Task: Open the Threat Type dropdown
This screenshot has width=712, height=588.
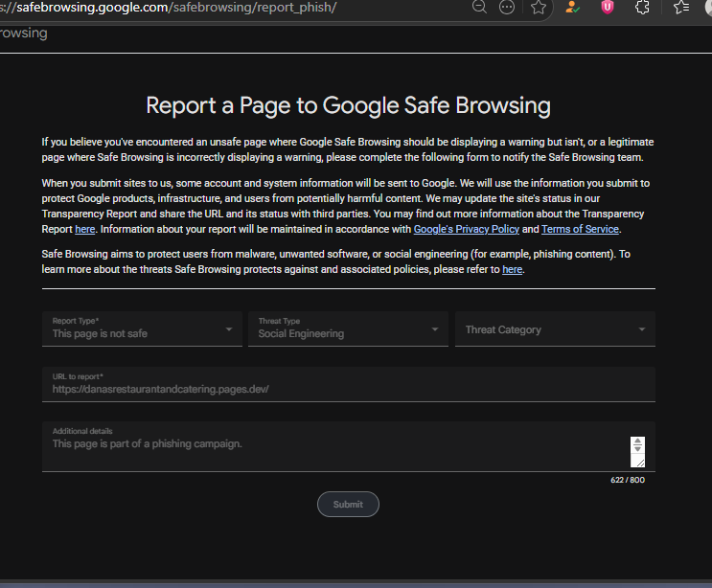Action: 348,328
